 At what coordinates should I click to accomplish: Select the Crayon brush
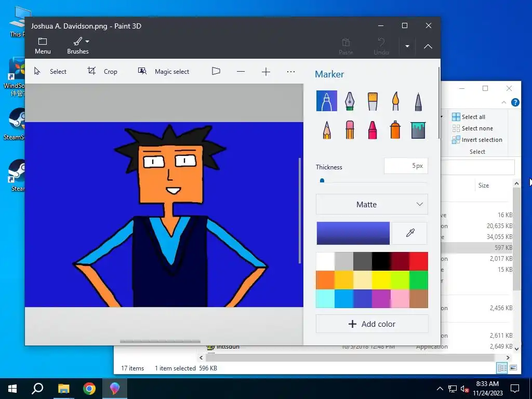coord(373,129)
